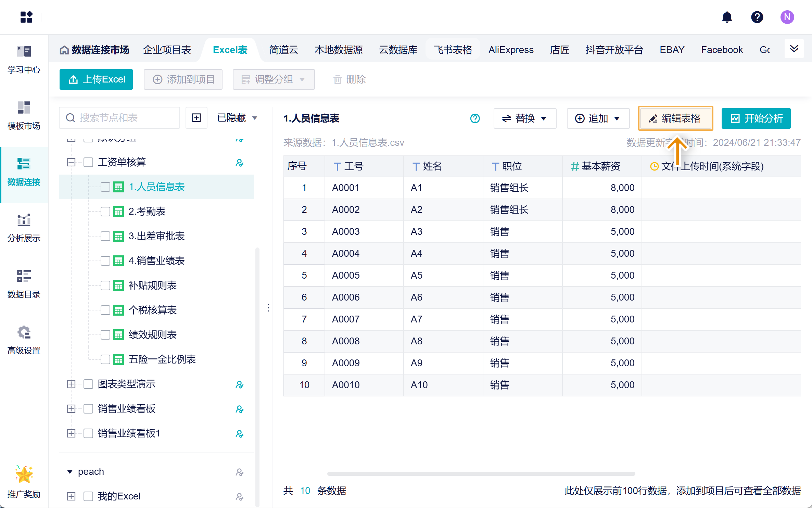Open the user avatar N menu
The width and height of the screenshot is (812, 508).
pyautogui.click(x=787, y=17)
